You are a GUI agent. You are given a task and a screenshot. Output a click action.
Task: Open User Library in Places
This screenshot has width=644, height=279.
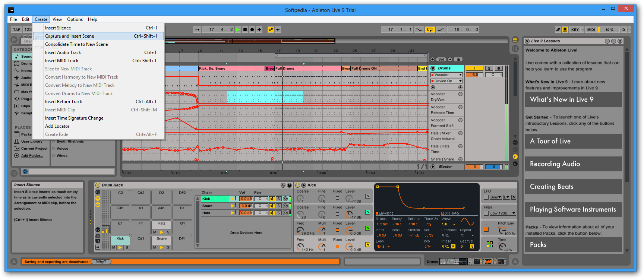point(32,142)
